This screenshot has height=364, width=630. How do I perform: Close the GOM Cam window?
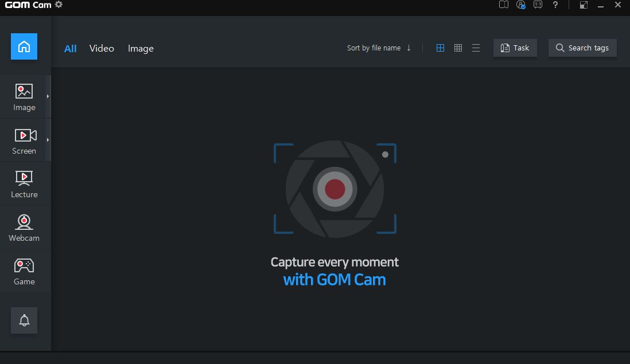point(618,5)
